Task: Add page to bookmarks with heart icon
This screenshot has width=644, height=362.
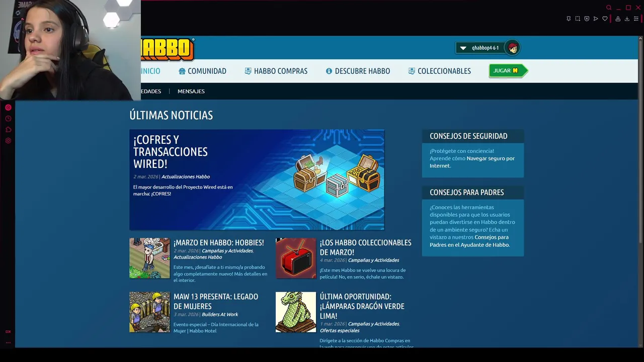Action: [x=605, y=19]
